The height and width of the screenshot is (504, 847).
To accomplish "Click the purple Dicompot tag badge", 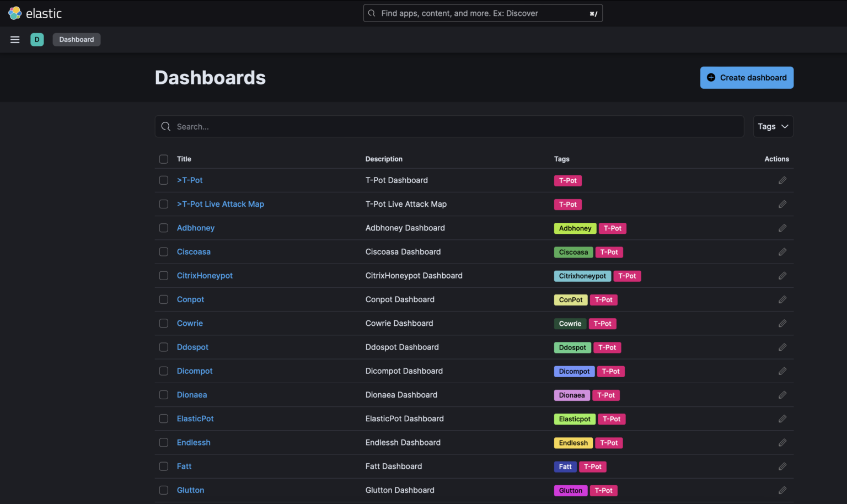I will coord(574,372).
